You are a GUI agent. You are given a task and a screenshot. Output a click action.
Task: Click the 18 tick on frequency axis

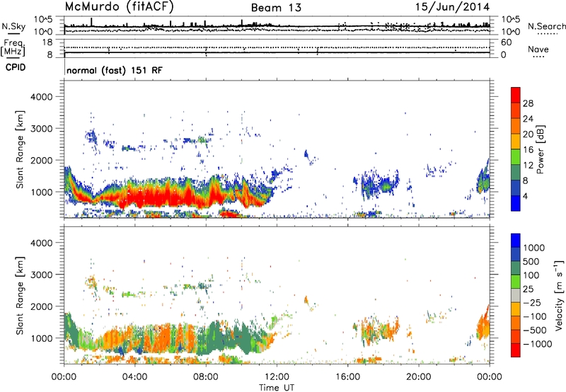[x=47, y=42]
